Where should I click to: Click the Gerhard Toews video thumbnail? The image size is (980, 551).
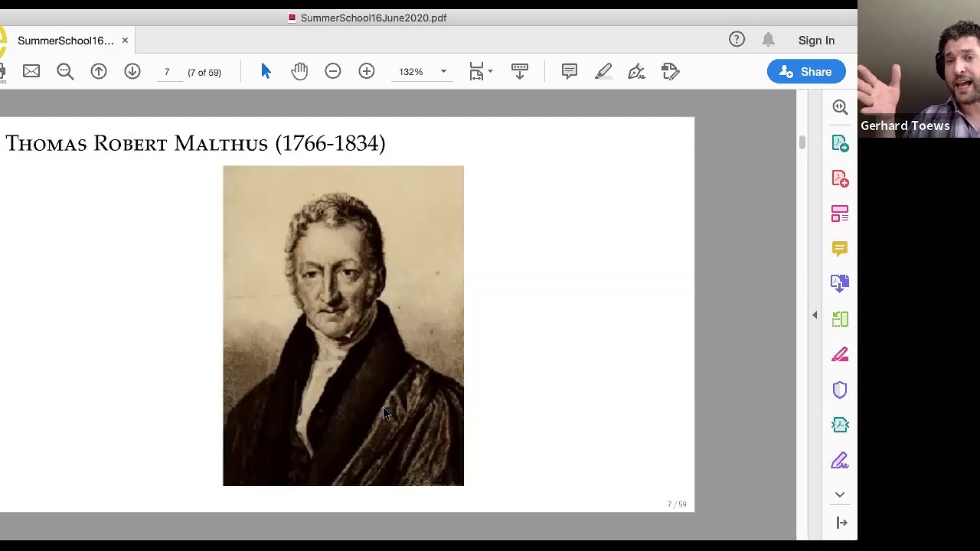click(x=919, y=69)
